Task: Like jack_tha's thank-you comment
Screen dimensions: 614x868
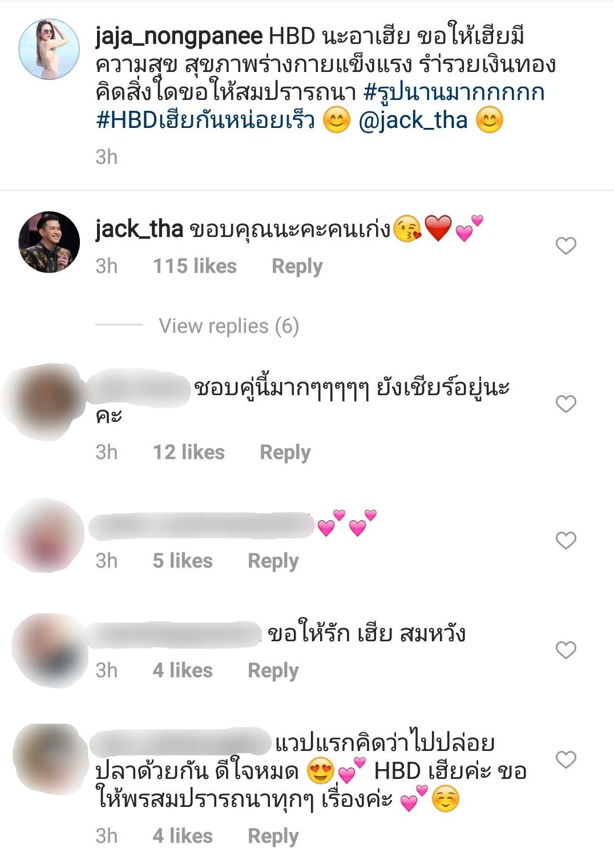Action: point(565,246)
